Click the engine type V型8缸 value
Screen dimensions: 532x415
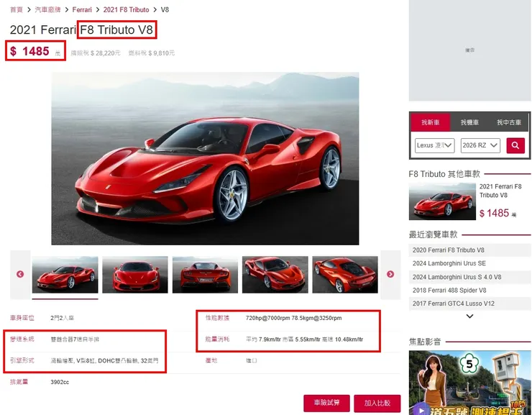(104, 361)
